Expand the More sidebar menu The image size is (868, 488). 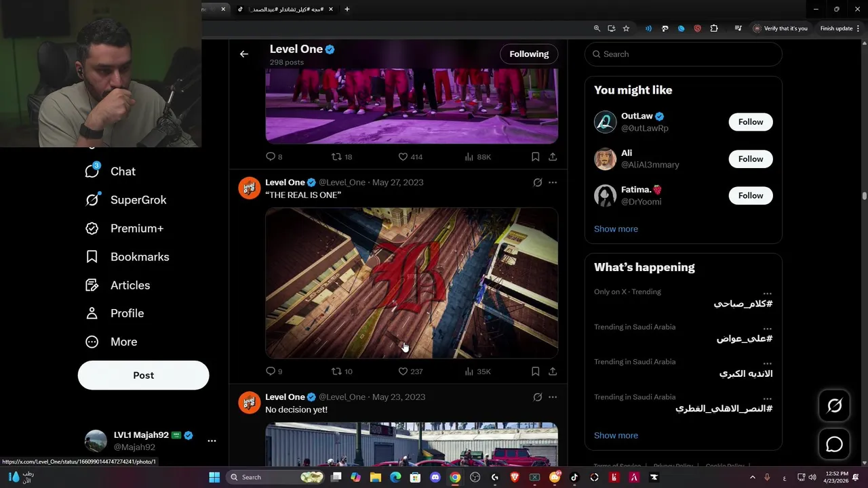[112, 342]
